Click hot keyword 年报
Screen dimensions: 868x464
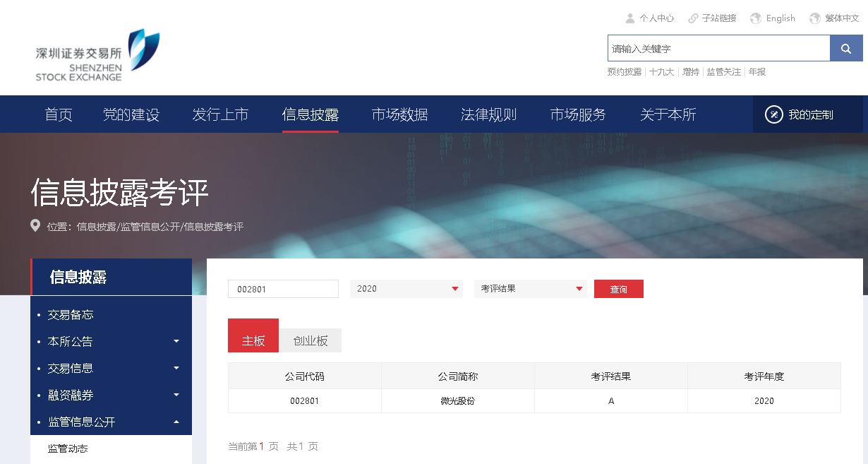click(x=757, y=72)
